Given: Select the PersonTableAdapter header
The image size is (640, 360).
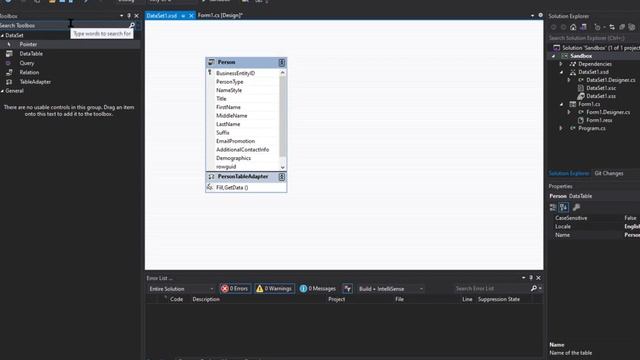Looking at the screenshot, I should (x=246, y=177).
